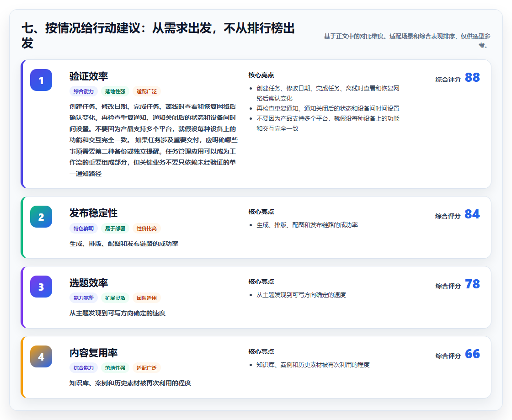The height and width of the screenshot is (420, 512).
Task: Click 综合评分 label beside 66
Action: coord(448,356)
